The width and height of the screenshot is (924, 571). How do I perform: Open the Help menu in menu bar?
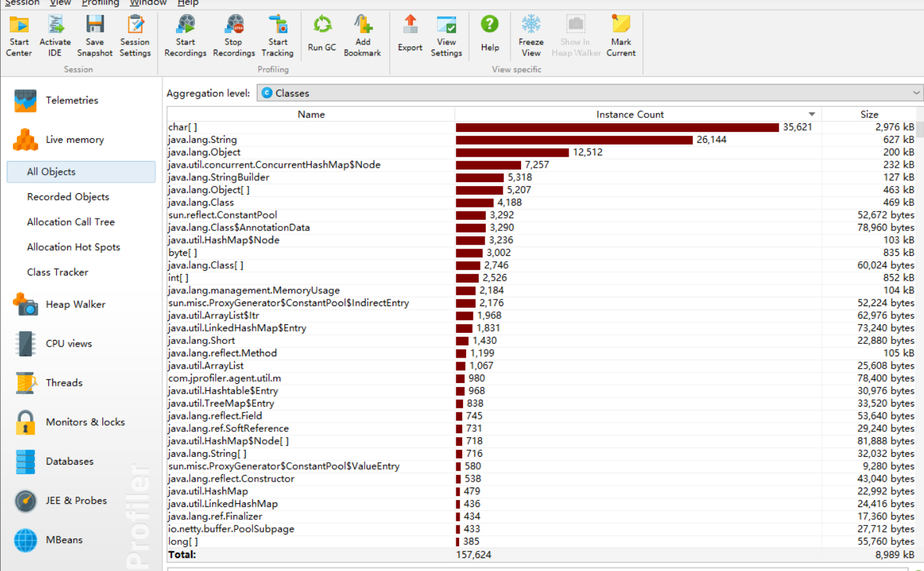coord(188,3)
